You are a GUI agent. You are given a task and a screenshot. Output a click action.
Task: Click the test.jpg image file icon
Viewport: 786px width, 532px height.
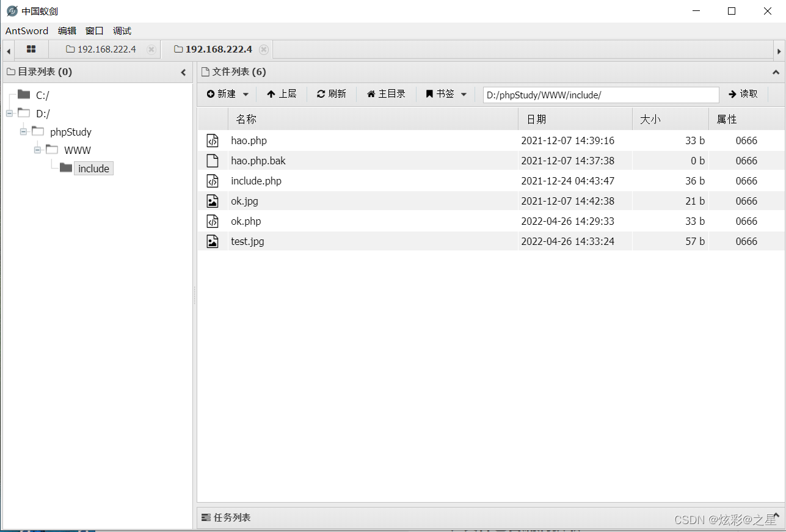[212, 241]
